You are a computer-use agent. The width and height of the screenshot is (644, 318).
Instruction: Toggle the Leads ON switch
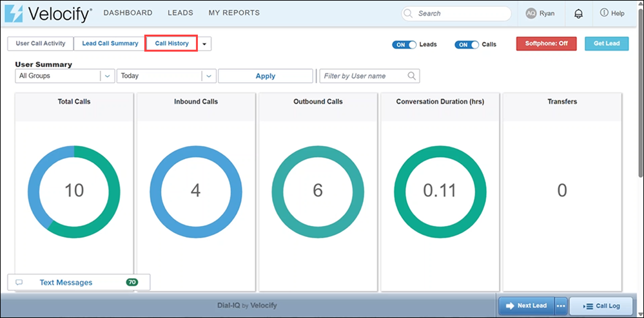point(404,44)
